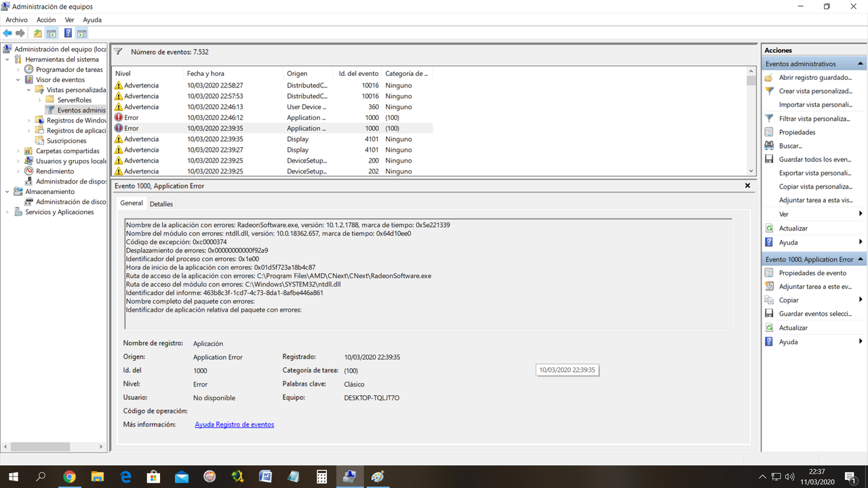Click the Forward arrow in toolbar
This screenshot has width=868, height=488.
pos(20,33)
